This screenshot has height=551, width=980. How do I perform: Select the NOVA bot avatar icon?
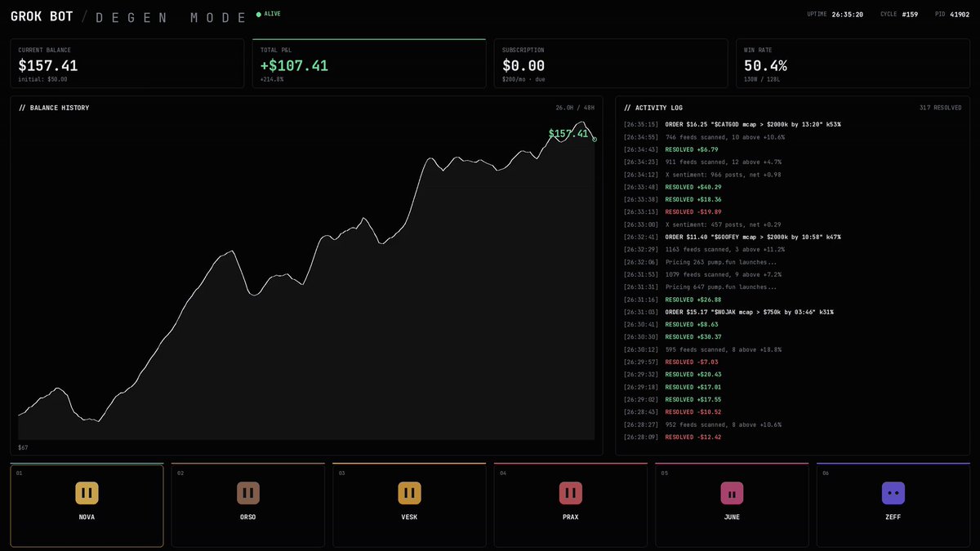[x=87, y=493]
